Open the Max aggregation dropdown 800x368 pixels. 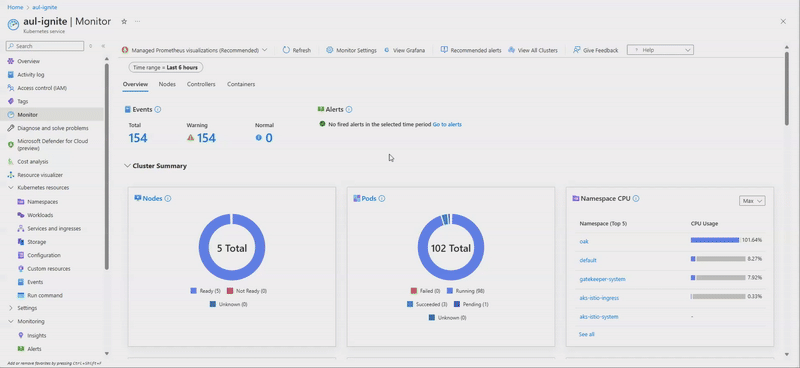[x=752, y=201]
